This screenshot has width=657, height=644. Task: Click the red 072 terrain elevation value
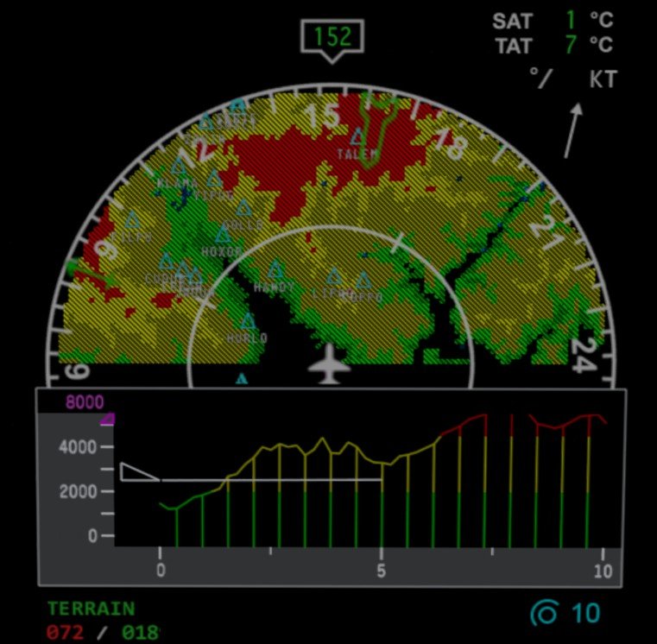tap(65, 632)
